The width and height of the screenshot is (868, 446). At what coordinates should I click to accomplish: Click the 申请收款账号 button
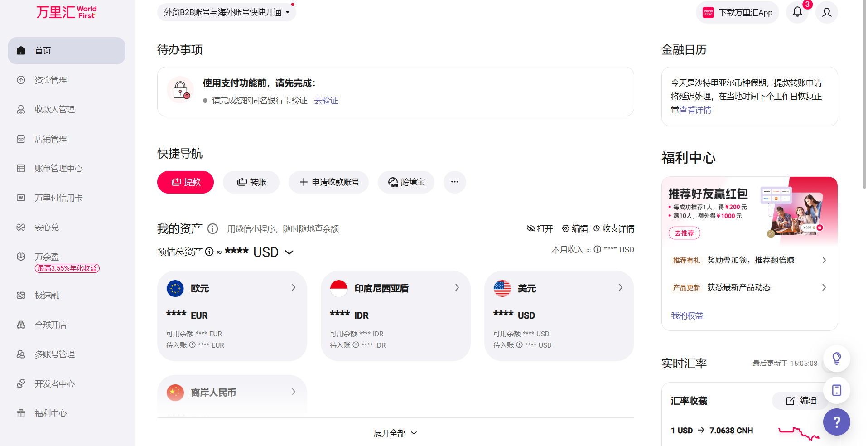tap(328, 182)
